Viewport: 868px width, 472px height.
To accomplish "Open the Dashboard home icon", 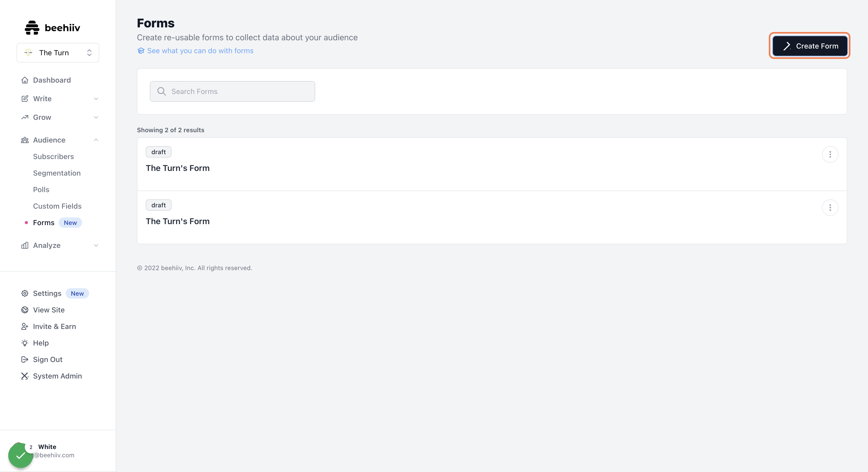I will (25, 80).
